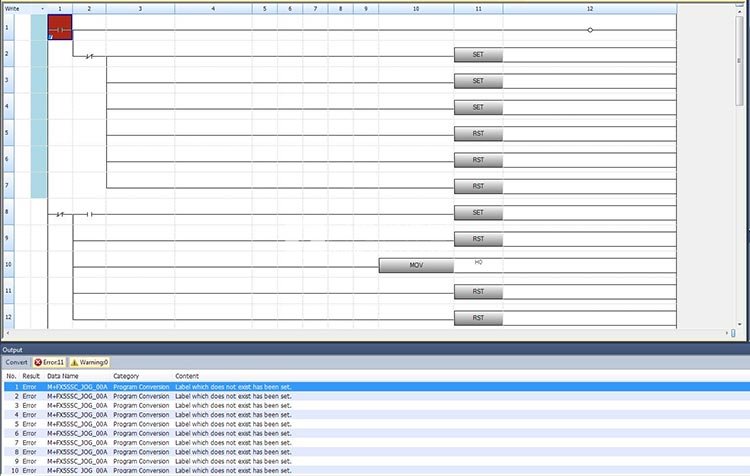Select error row number 10

tap(377, 470)
